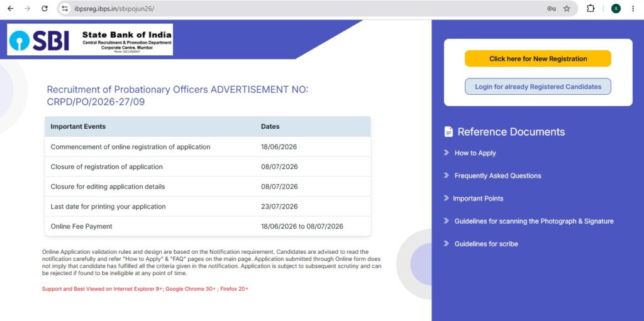Click the chevron beside Frequently Asked Questions
644x321 pixels.
pos(446,175)
